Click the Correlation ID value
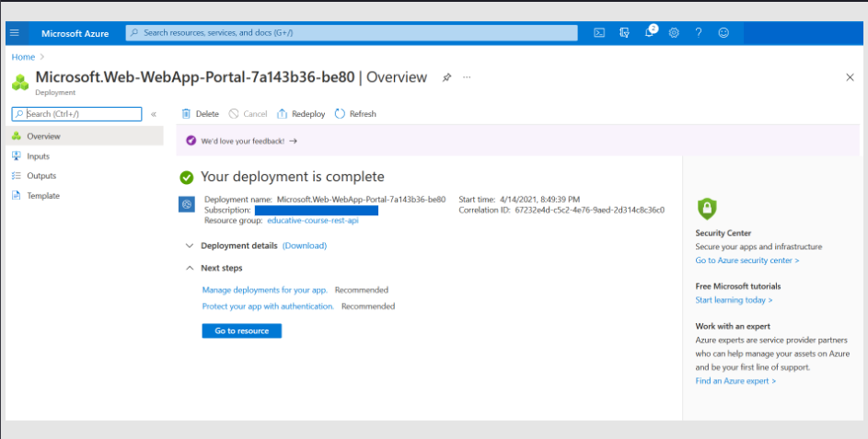868x439 pixels. pos(589,211)
